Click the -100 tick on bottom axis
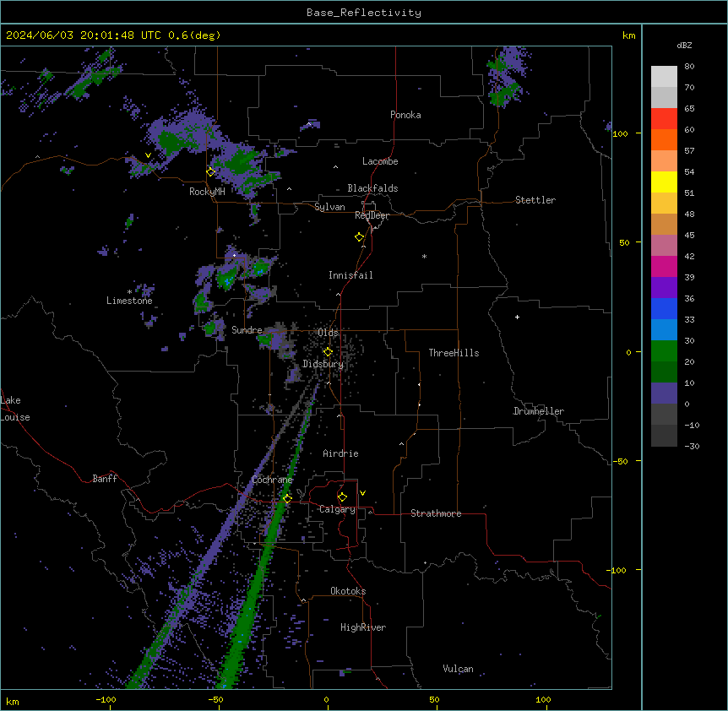The width and height of the screenshot is (728, 711). [x=106, y=699]
